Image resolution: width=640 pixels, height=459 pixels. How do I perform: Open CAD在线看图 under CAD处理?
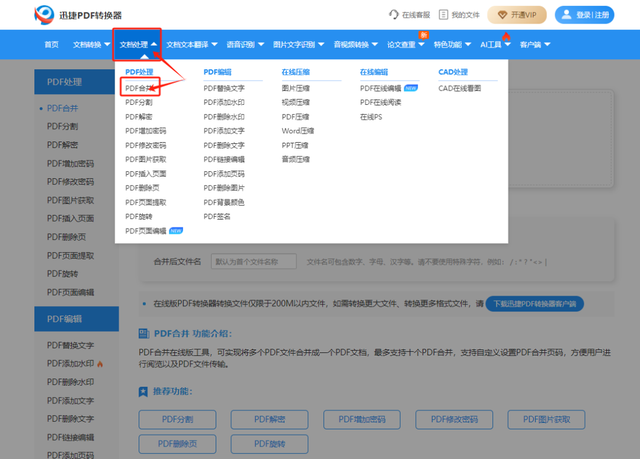tap(460, 88)
